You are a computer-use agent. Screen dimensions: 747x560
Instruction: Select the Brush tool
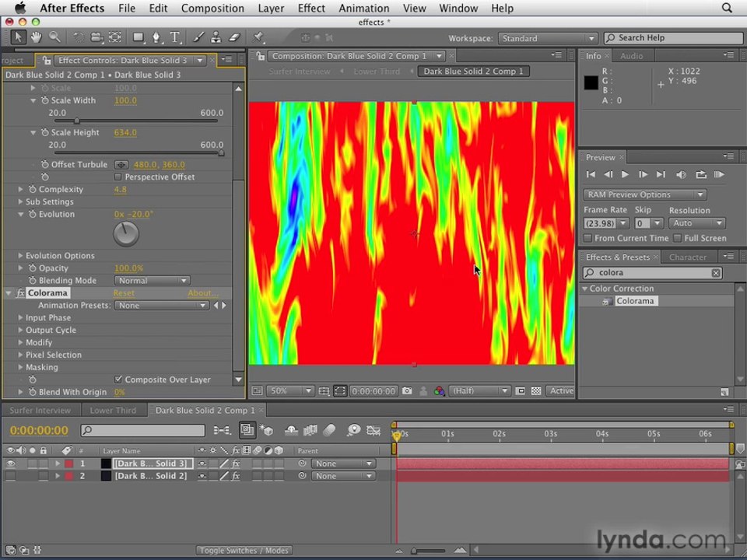198,37
